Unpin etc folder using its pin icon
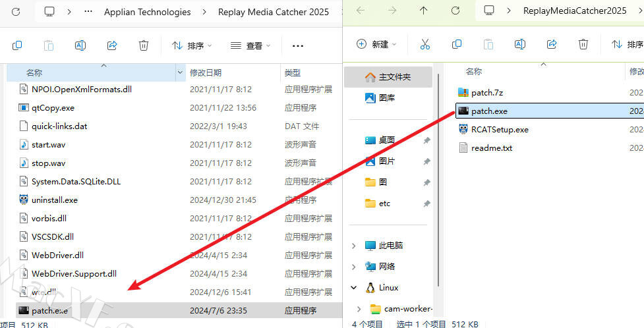644x328 pixels. coord(426,204)
